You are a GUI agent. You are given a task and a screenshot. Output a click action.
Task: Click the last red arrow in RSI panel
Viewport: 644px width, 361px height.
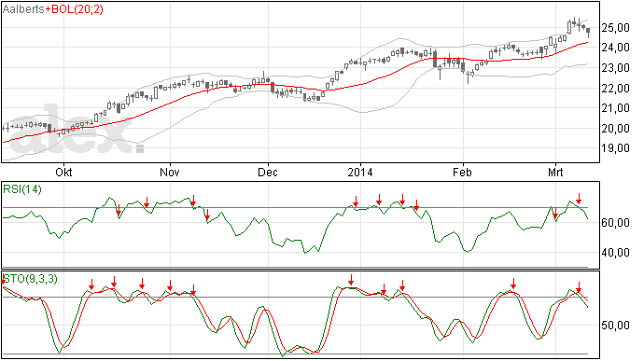click(x=579, y=199)
